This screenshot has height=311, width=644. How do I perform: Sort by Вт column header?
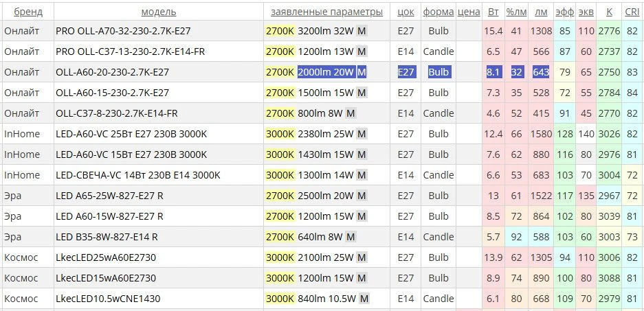tap(493, 12)
